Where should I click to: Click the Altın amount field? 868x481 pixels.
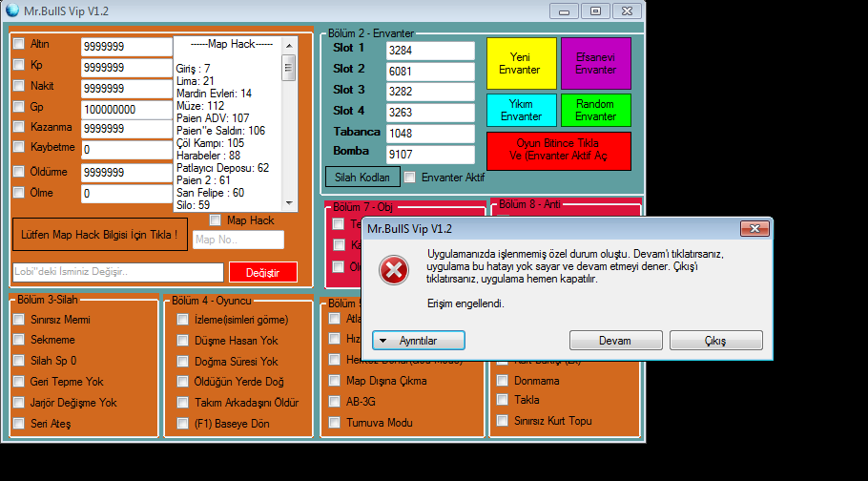(127, 47)
